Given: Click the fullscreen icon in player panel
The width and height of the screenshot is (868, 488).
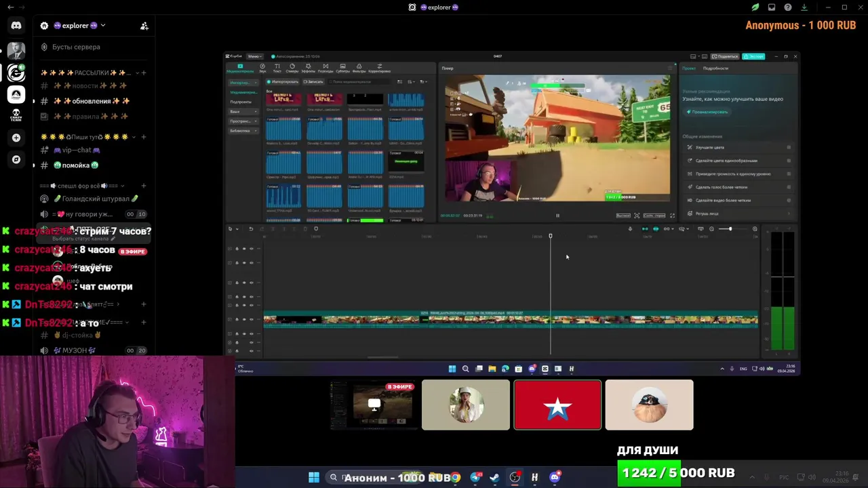Looking at the screenshot, I should click(673, 216).
